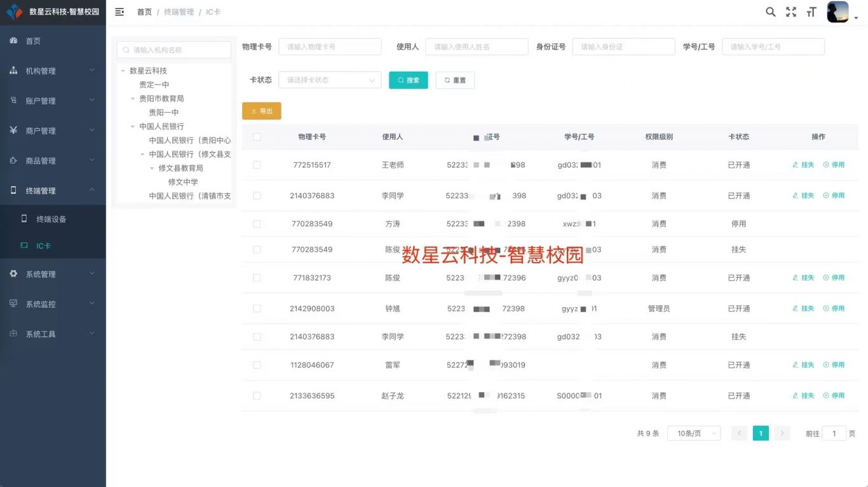Toggle fullscreen mode icon
This screenshot has width=868, height=487.
[x=791, y=11]
